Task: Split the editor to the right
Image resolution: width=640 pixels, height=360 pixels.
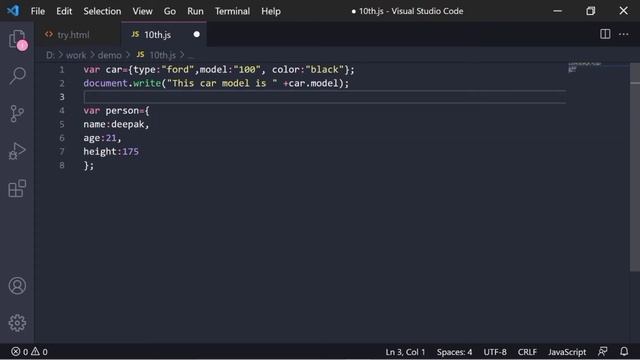Action: tap(605, 34)
